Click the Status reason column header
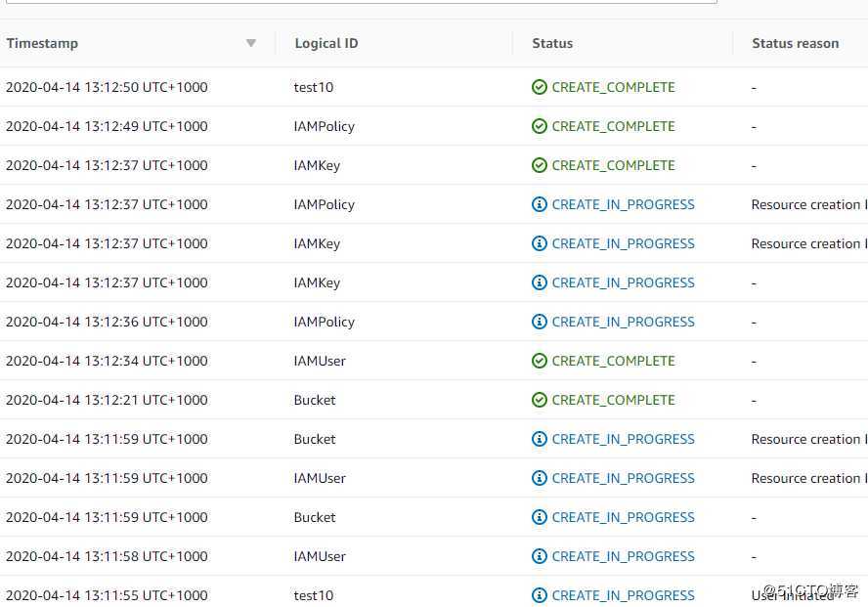 click(x=795, y=43)
